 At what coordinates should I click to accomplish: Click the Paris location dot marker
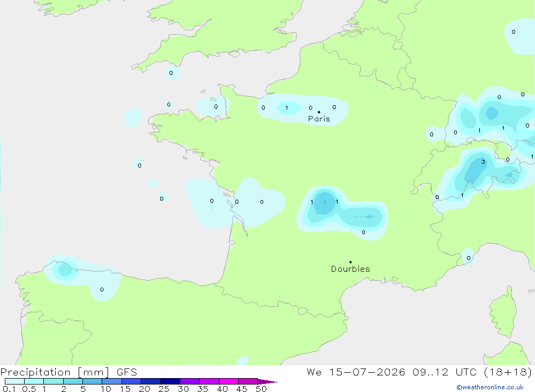tap(319, 112)
